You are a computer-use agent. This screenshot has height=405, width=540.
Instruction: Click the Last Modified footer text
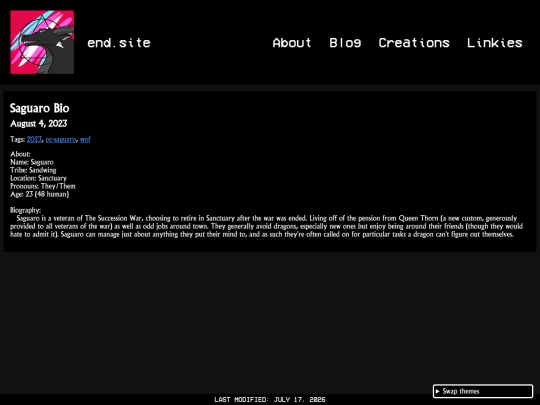(x=270, y=399)
